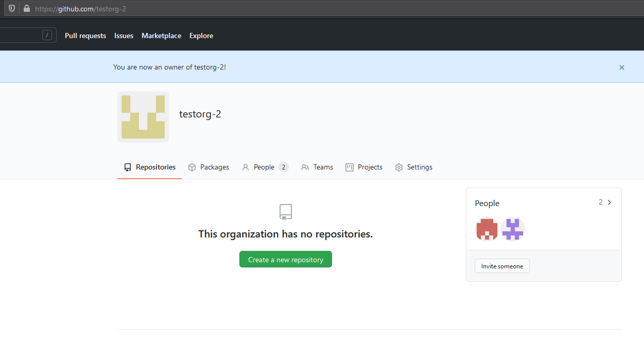Click the slash shortcut key in search box
The height and width of the screenshot is (340, 644).
tap(47, 35)
